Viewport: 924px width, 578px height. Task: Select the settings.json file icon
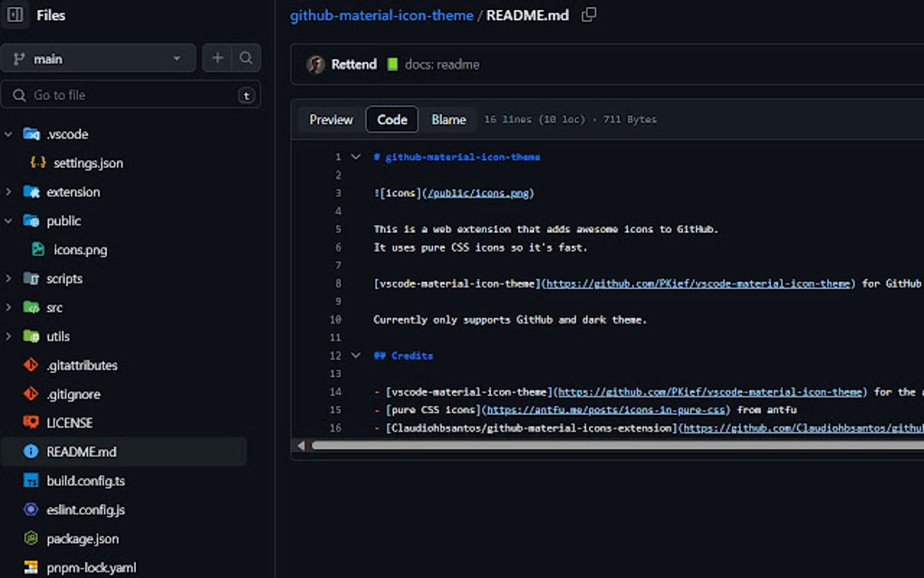[x=38, y=162]
